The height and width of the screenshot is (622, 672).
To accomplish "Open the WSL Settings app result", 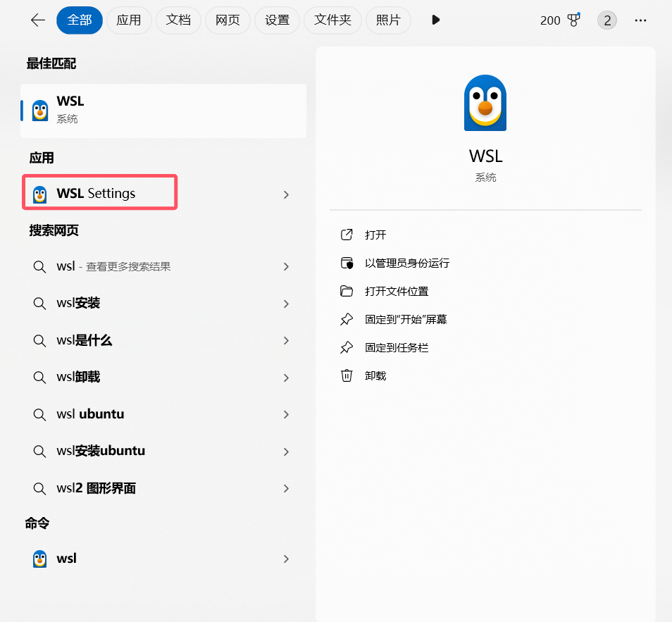I will [x=163, y=194].
